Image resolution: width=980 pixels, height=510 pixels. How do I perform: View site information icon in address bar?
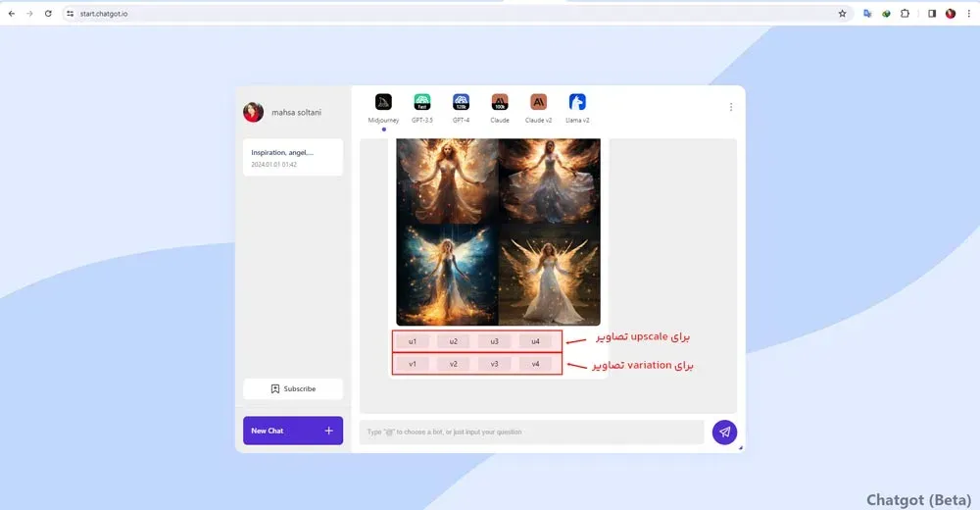[x=70, y=13]
